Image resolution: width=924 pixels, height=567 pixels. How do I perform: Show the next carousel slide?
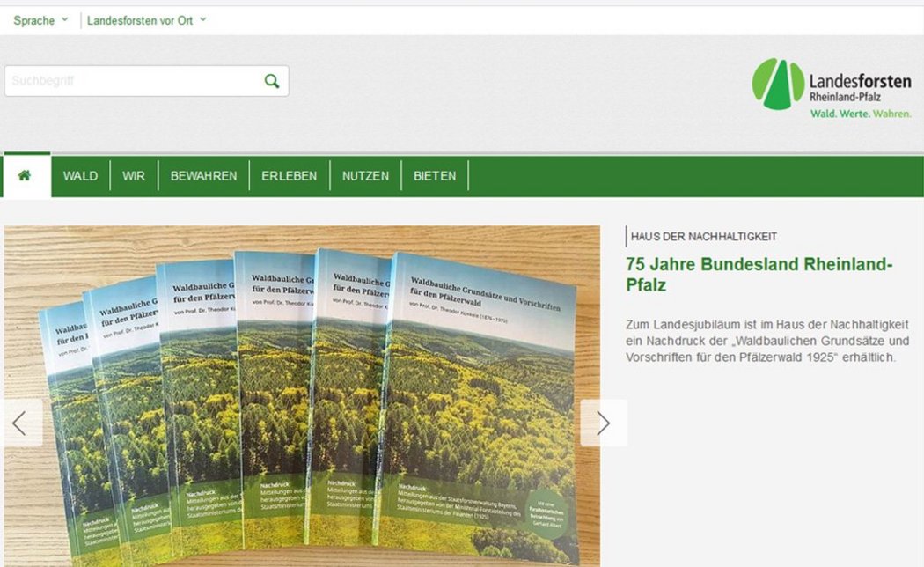pyautogui.click(x=603, y=423)
